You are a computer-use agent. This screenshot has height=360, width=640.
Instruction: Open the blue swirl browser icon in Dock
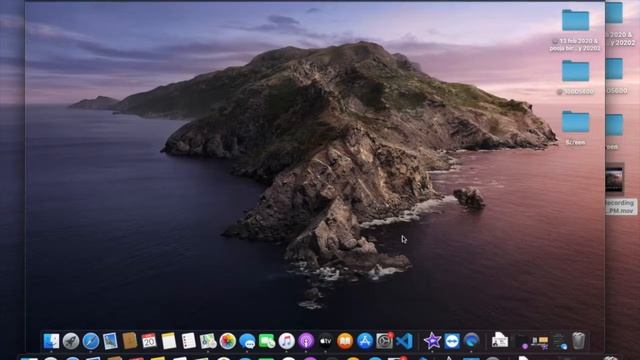pyautogui.click(x=471, y=341)
